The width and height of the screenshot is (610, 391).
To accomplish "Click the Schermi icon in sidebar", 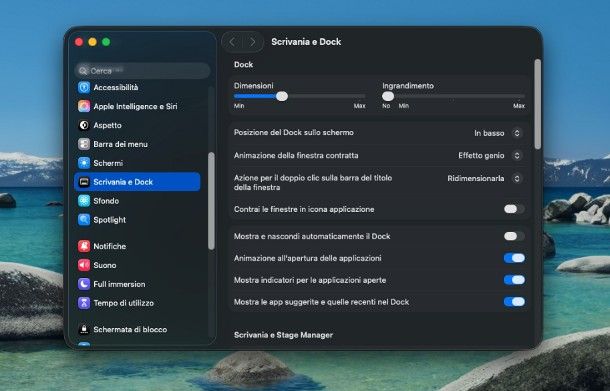I will pos(84,163).
